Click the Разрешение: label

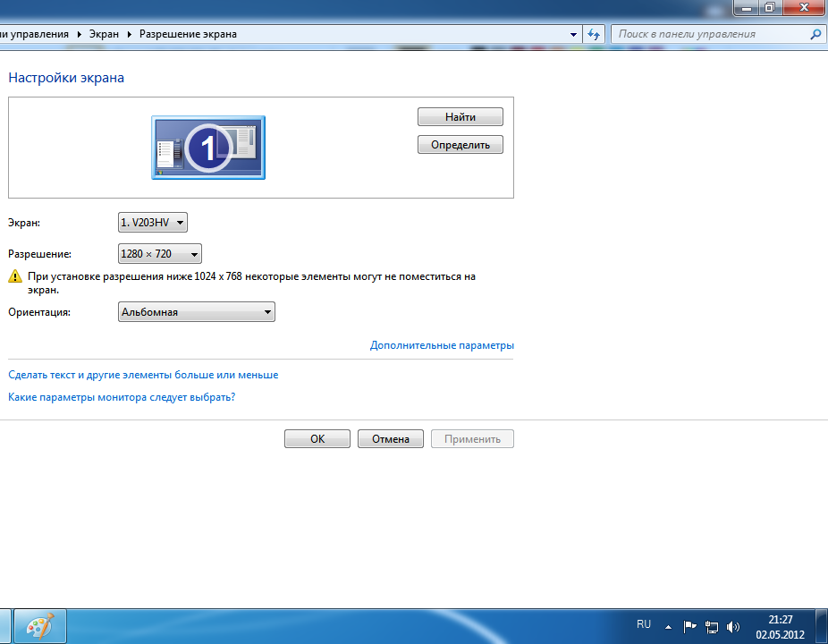[x=39, y=254]
